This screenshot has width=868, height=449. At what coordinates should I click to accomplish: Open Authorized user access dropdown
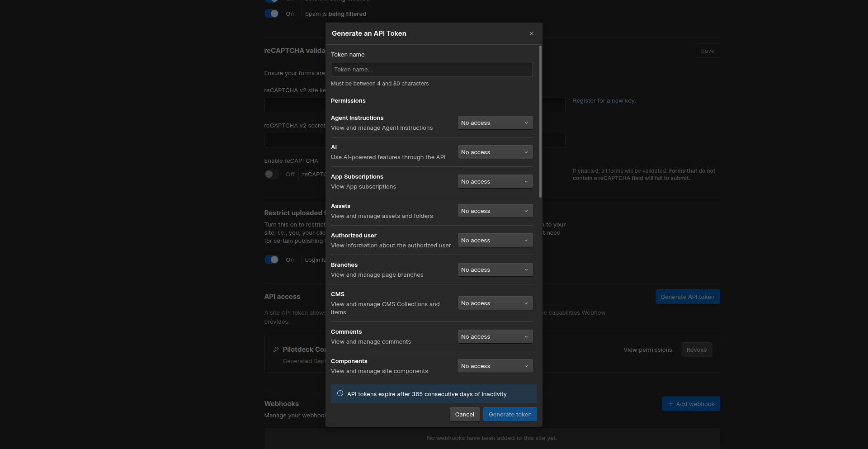pos(495,240)
